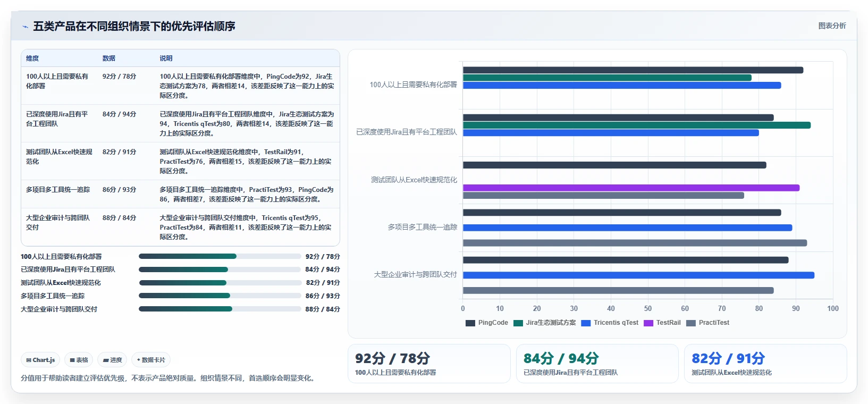Click the PingCode bar for 100人以上且需要私有化部署
868x404 pixels.
point(633,70)
